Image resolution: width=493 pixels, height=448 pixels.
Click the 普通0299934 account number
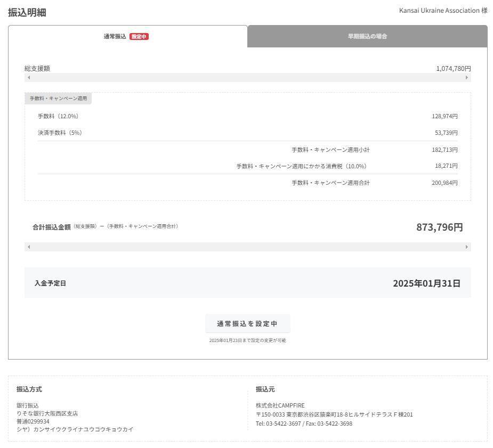33,421
